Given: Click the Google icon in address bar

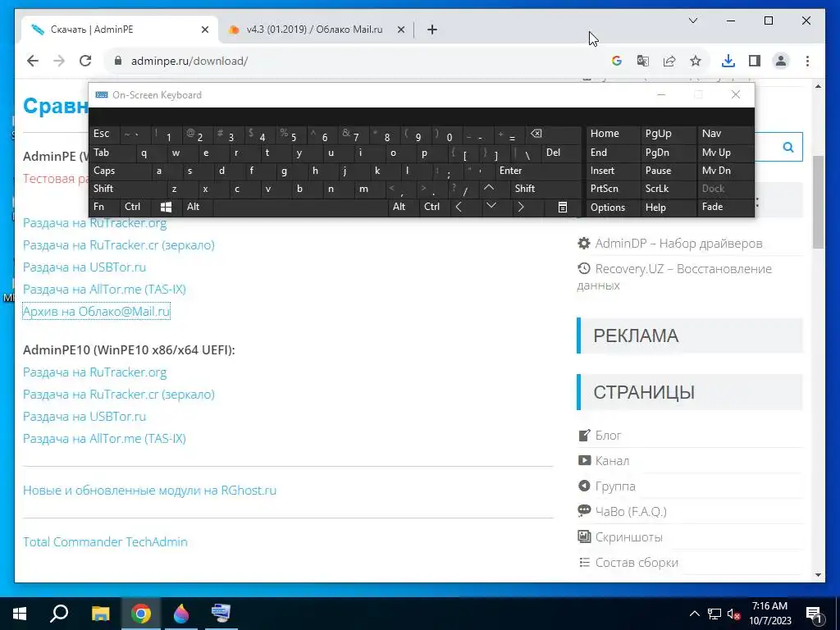Looking at the screenshot, I should (617, 61).
